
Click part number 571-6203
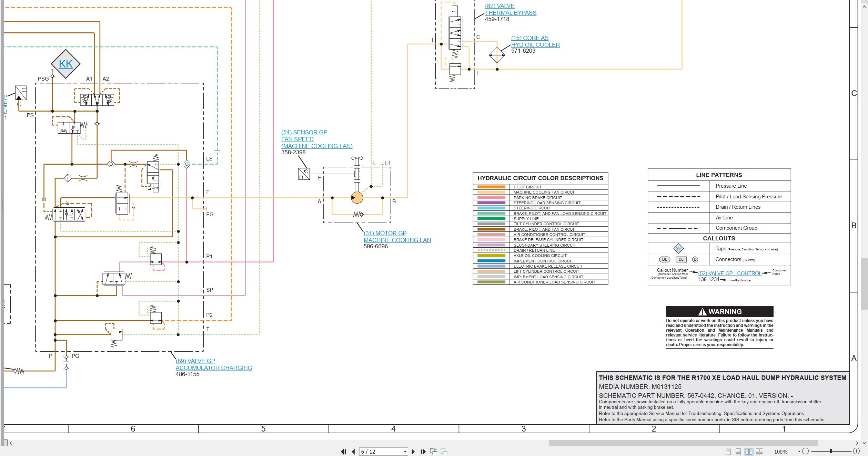coord(523,51)
